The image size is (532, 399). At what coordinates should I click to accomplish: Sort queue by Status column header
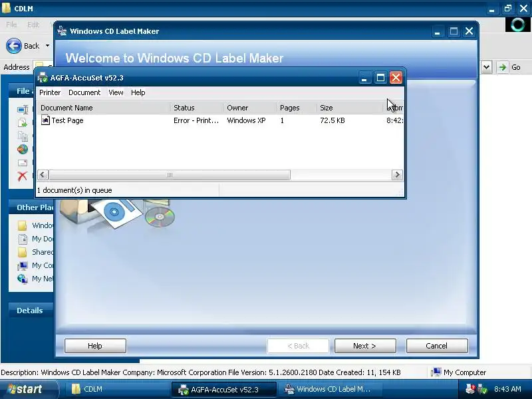coord(196,108)
